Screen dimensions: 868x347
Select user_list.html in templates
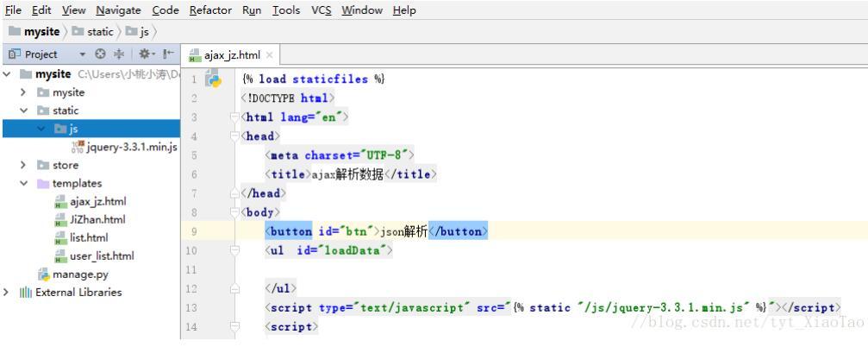pos(101,256)
